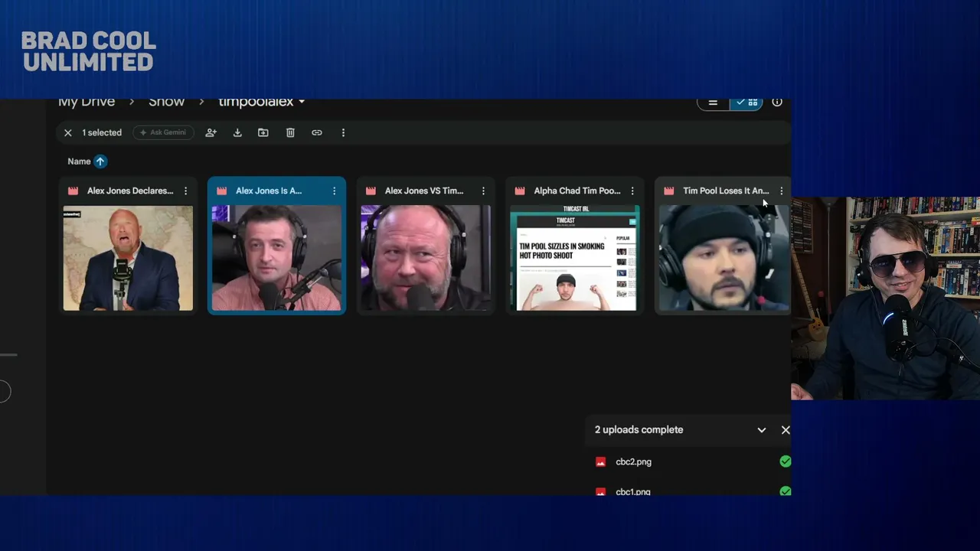
Task: Select the Alex Jones Is A video thumbnail
Action: 276,258
